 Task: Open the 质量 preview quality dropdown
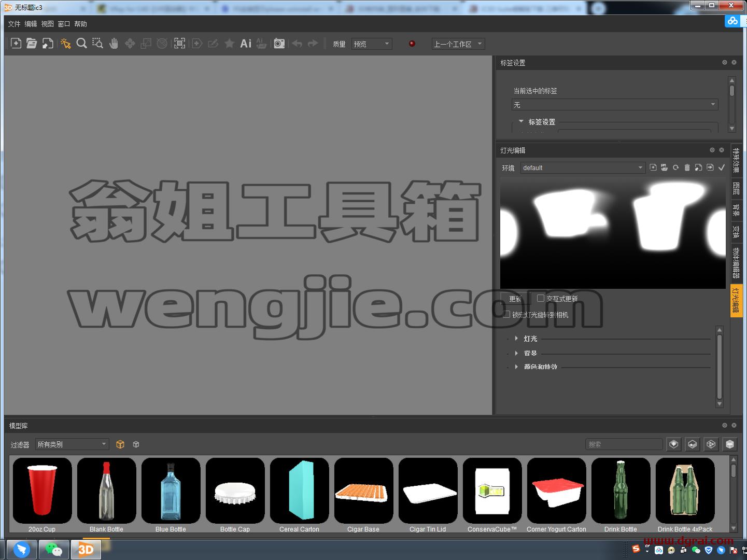coord(372,44)
